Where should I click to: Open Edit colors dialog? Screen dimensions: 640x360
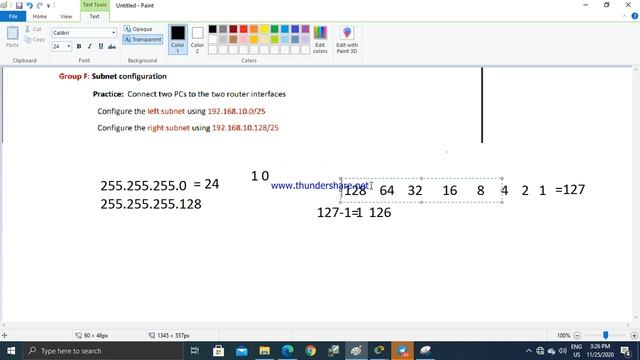click(x=320, y=40)
